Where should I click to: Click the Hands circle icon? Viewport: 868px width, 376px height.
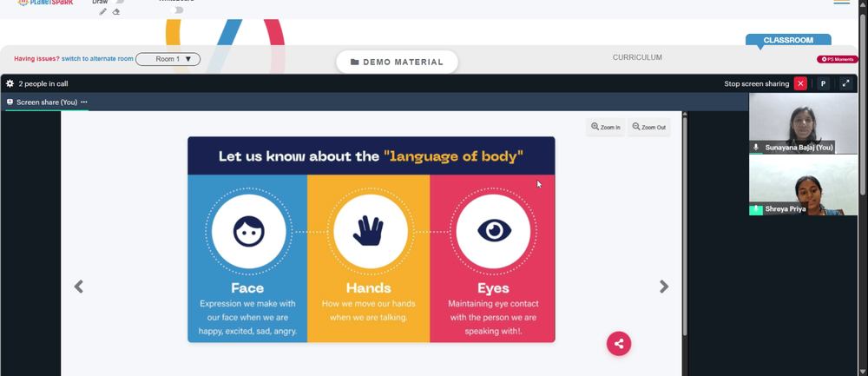(x=371, y=232)
